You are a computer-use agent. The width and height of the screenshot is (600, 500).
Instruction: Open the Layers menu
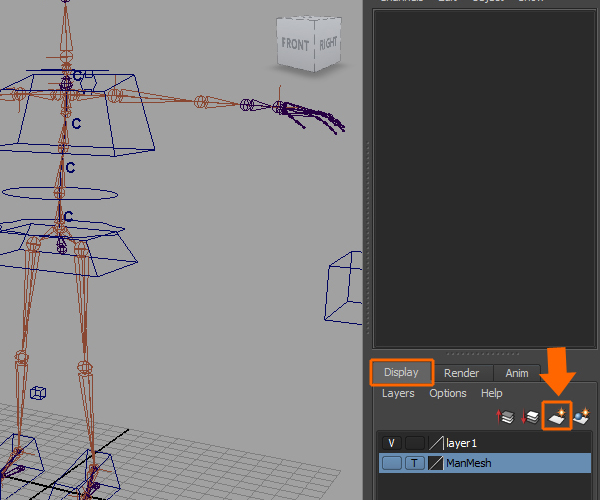coord(398,393)
